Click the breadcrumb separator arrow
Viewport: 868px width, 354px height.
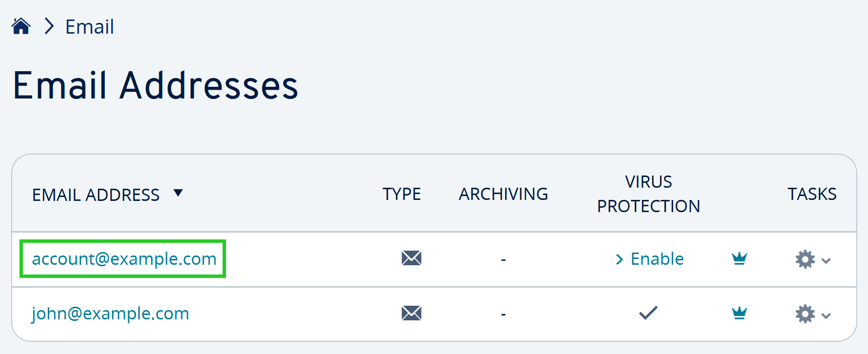coord(49,26)
